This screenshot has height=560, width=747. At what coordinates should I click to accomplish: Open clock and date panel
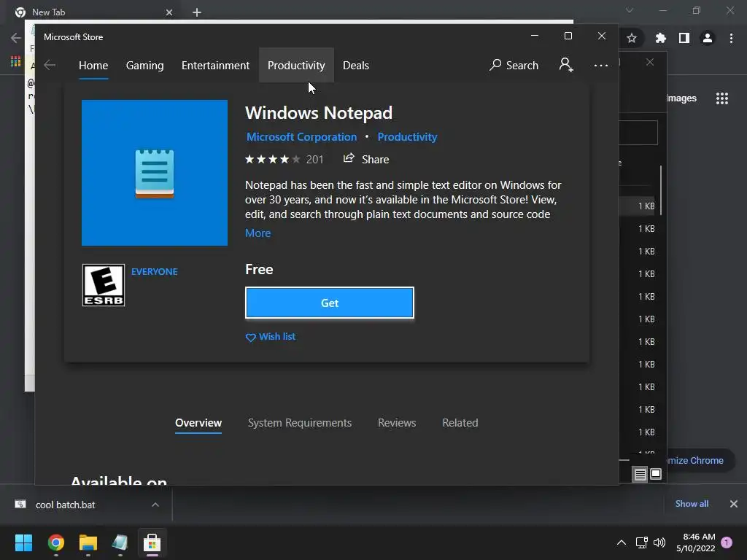pyautogui.click(x=695, y=542)
